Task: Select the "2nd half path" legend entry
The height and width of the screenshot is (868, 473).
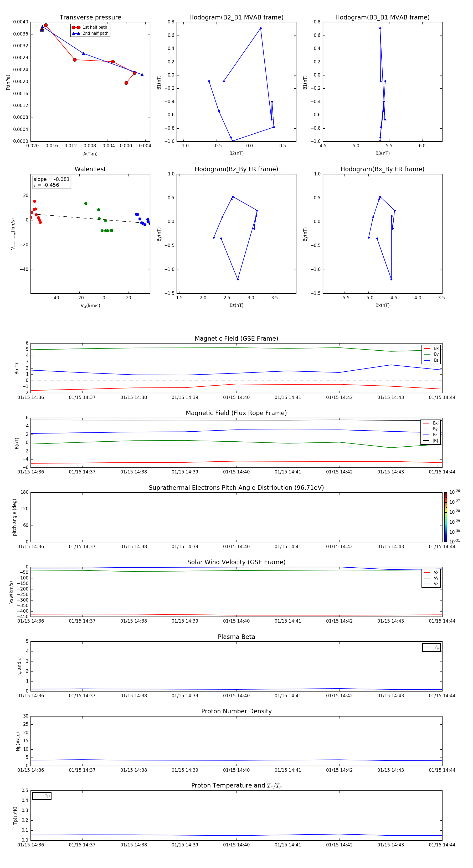Action: tap(90, 33)
